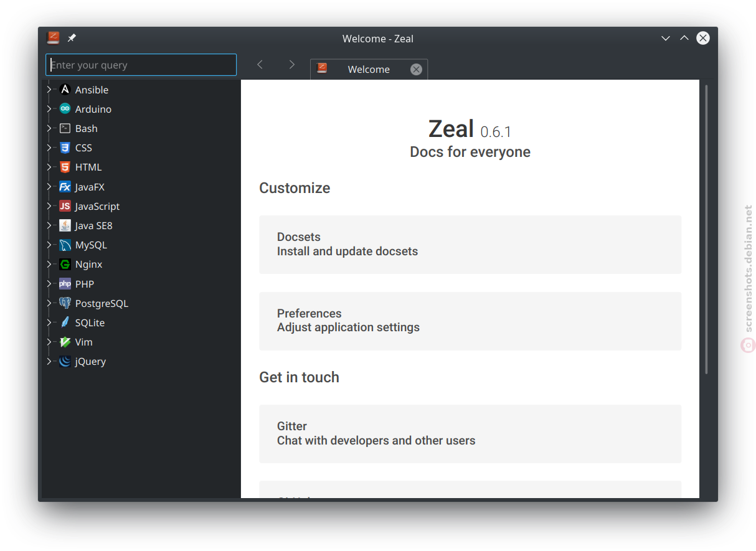The width and height of the screenshot is (756, 551).
Task: Click the Java SE8 coffee cup icon
Action: (65, 225)
